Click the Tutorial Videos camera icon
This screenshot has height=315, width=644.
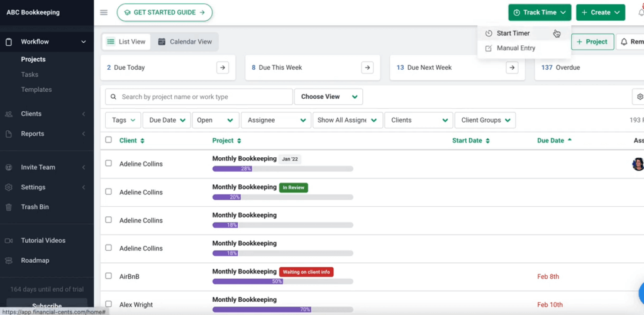[9, 240]
